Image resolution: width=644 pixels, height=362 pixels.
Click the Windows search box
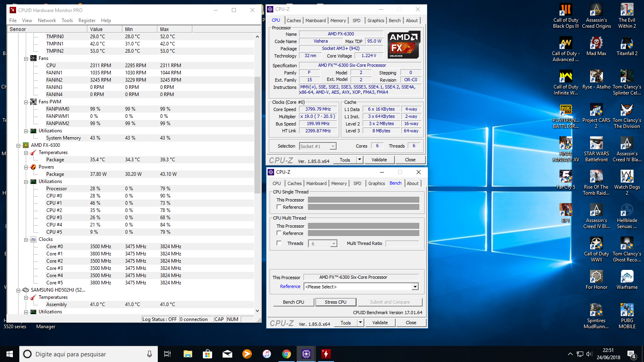[89, 354]
